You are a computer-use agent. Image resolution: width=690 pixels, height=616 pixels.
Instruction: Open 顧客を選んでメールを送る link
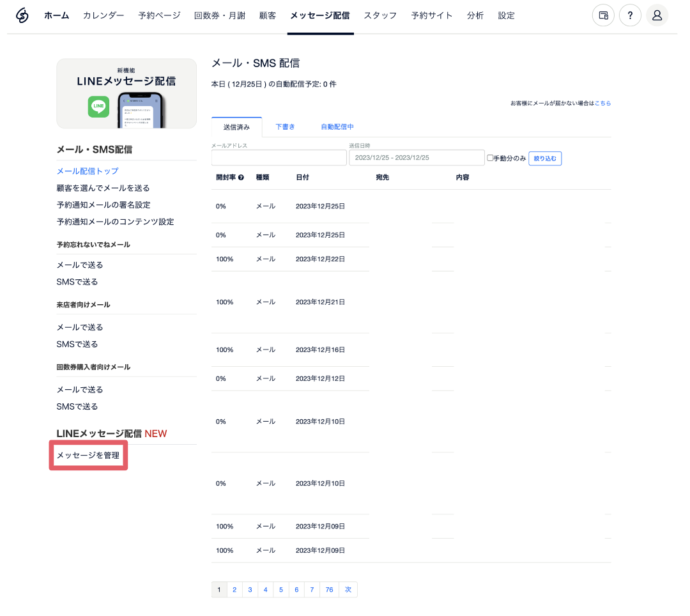[103, 188]
